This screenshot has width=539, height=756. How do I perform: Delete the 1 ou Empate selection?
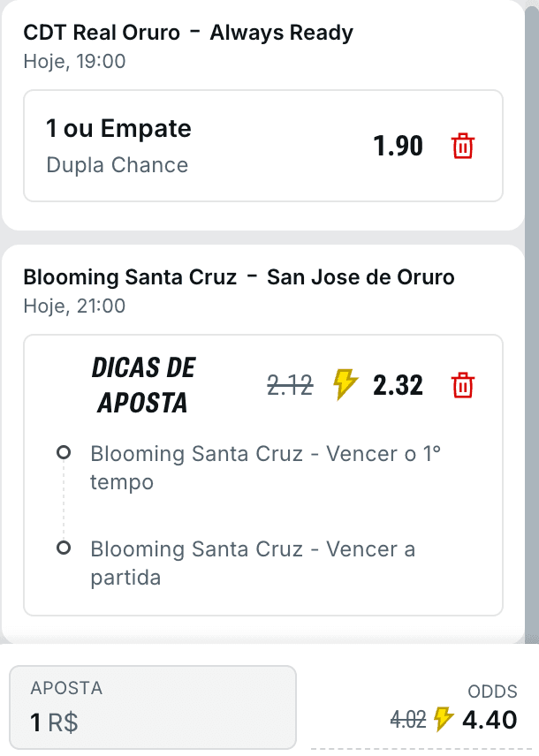[x=463, y=146]
